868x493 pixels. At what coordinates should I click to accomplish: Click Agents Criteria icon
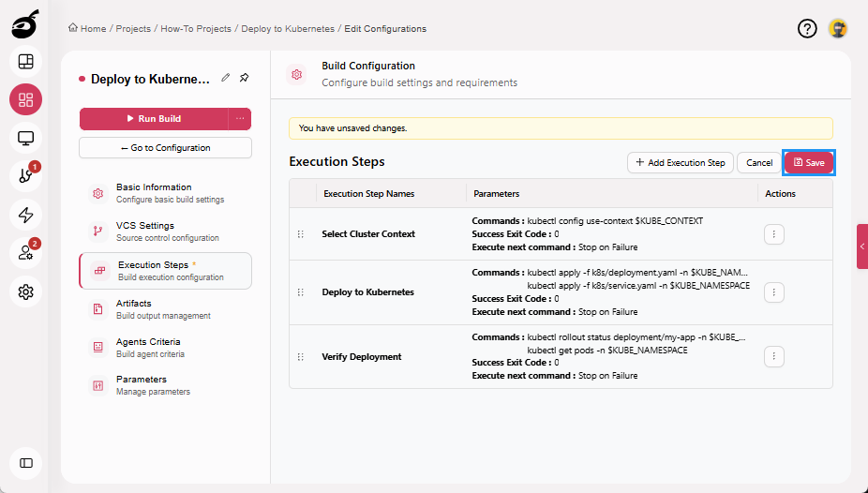point(98,348)
